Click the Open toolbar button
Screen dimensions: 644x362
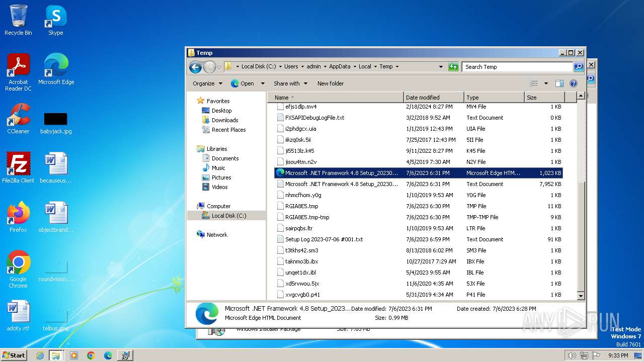243,83
